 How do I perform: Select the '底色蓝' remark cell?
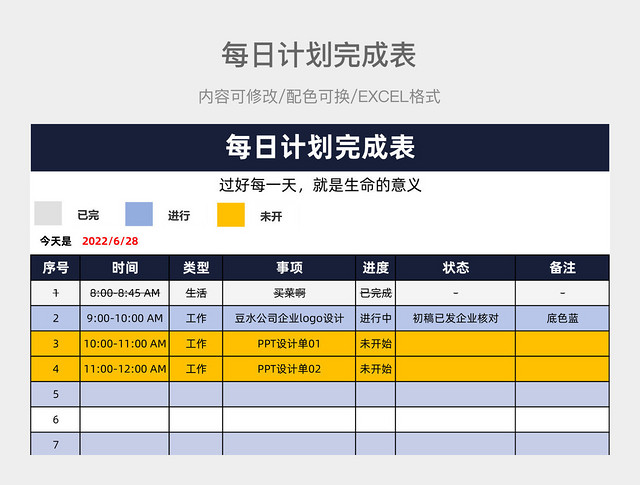point(562,318)
